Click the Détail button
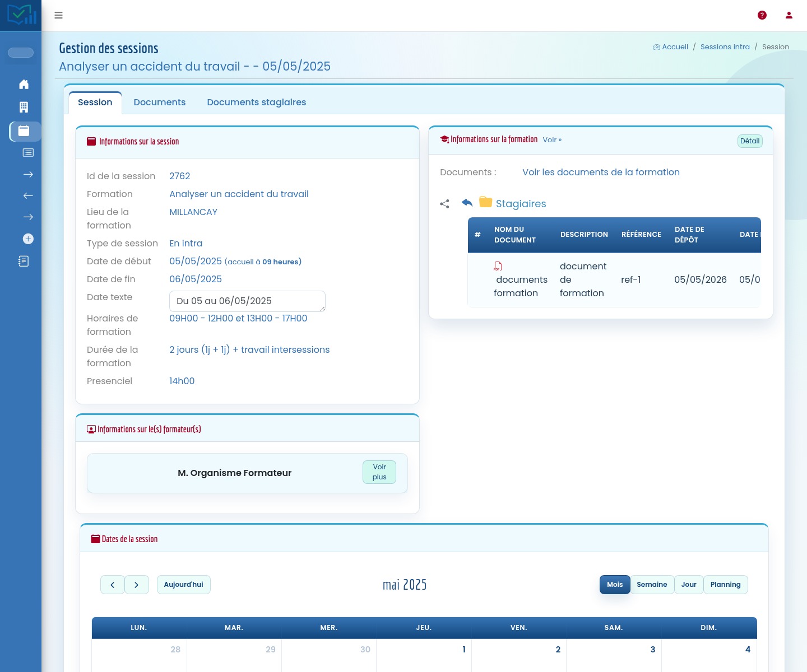Screen dimensions: 807x672 pyautogui.click(x=750, y=141)
